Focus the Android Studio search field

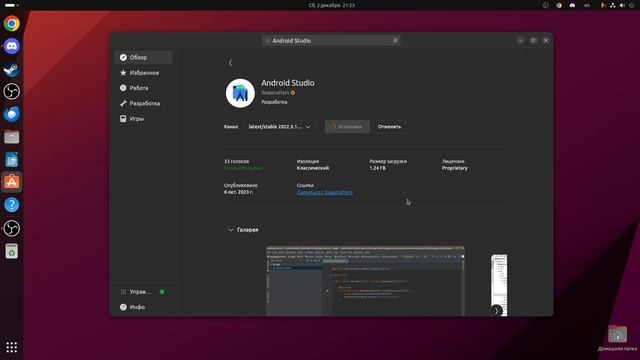331,40
